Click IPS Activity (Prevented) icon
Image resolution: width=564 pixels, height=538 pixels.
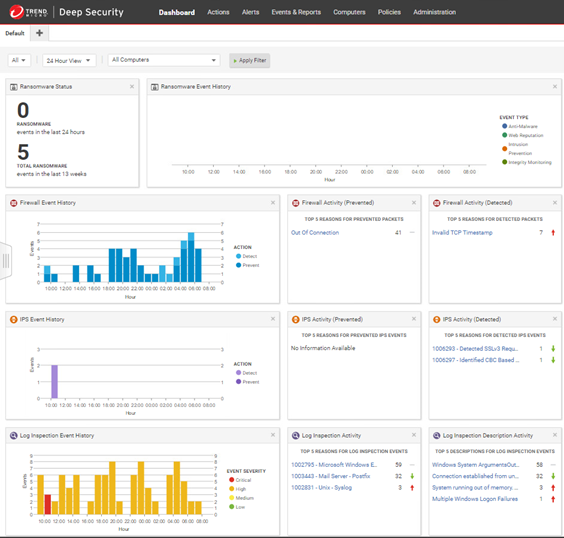pyautogui.click(x=296, y=319)
